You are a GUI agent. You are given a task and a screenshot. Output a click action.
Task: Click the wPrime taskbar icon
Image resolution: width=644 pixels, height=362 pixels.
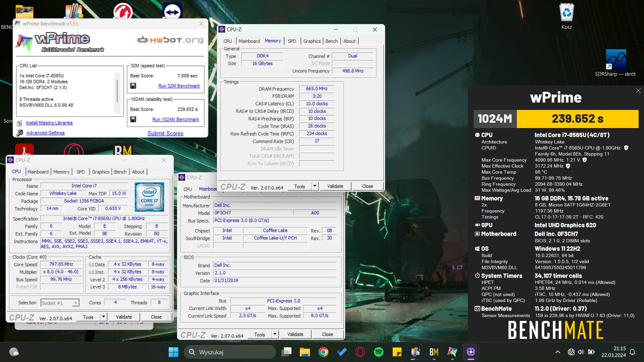[x=452, y=352]
